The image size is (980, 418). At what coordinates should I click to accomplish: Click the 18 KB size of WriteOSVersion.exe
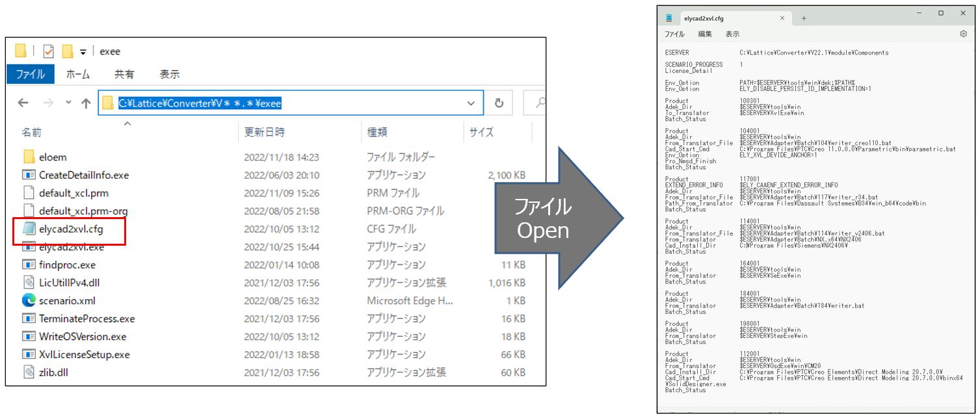point(512,337)
